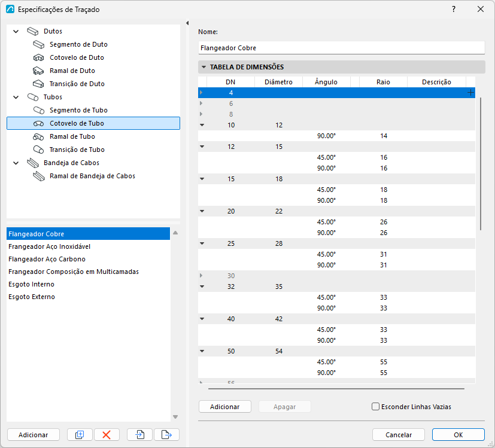The width and height of the screenshot is (495, 448).
Task: Select the Transição de Tubo icon
Action: point(39,150)
